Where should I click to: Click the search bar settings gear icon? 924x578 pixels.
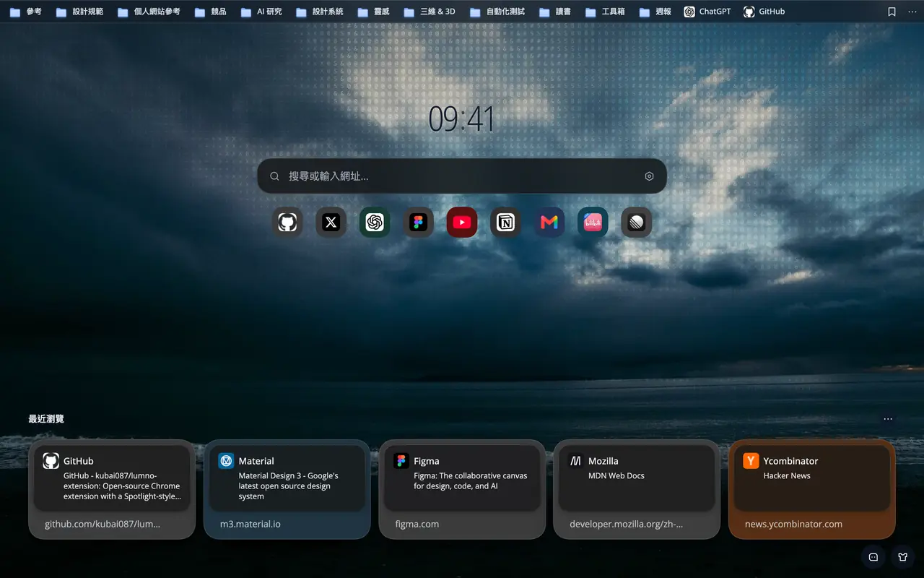(649, 176)
